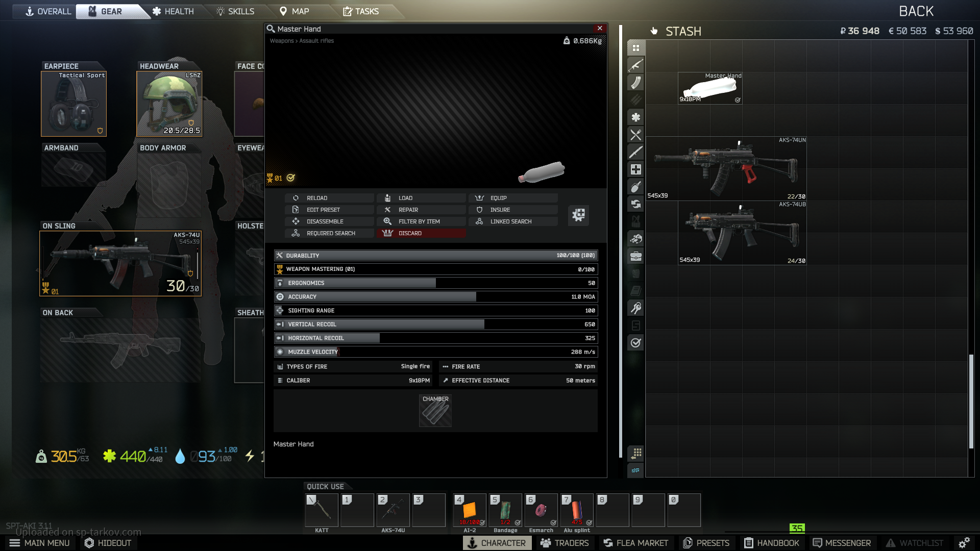The height and width of the screenshot is (551, 980).
Task: Toggle the found-in-raid checkmark filter
Action: click(x=636, y=343)
